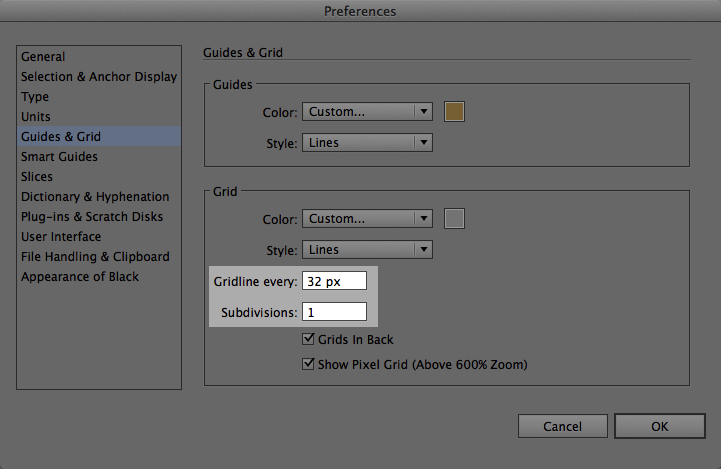The width and height of the screenshot is (721, 469).
Task: Open Plug-ins & Scratch Disks settings
Action: tap(99, 217)
